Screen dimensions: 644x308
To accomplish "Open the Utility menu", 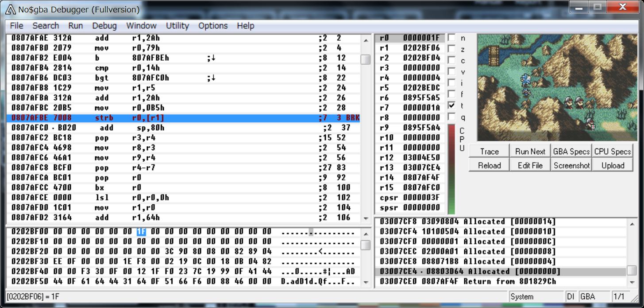I will tap(177, 26).
